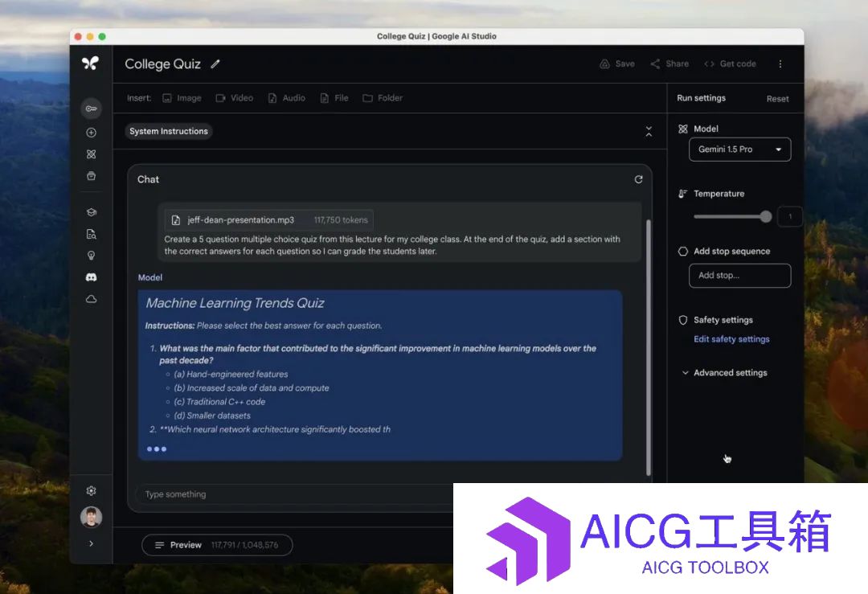This screenshot has width=868, height=594.
Task: Open the Gemini 1.5 Pro model dropdown
Action: pos(739,150)
